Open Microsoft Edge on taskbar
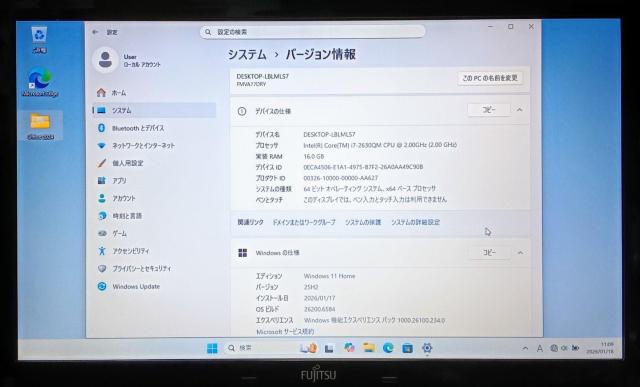Screen dimensions: 640x387 (388, 348)
